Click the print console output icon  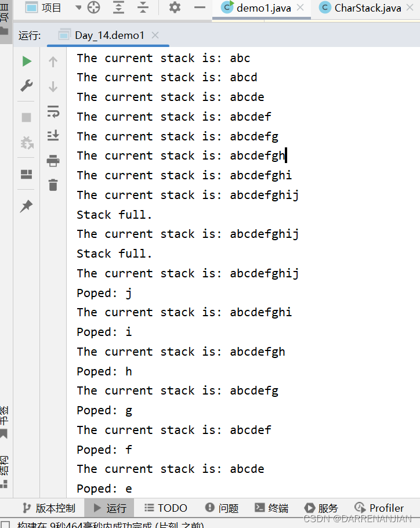53,162
